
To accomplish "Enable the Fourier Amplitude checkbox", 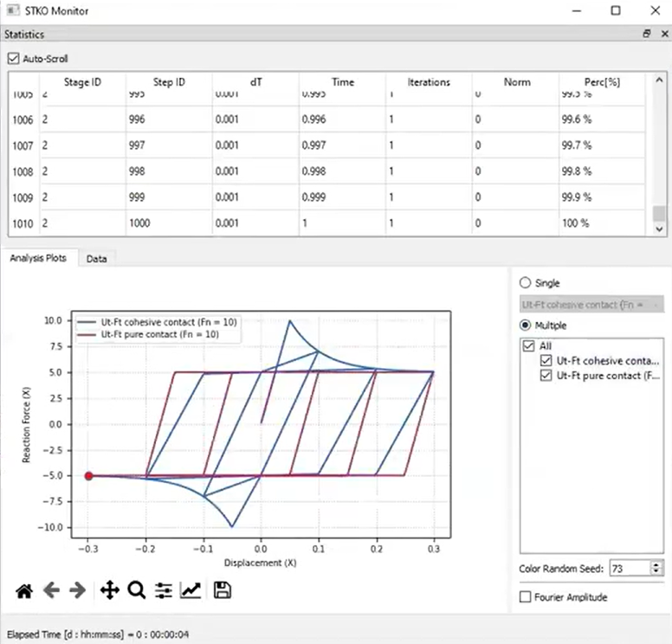I will (525, 597).
